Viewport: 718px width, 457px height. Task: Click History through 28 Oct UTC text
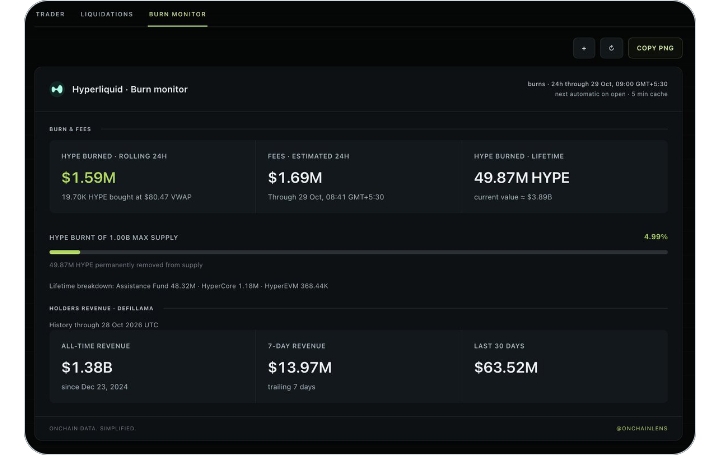[x=103, y=325]
